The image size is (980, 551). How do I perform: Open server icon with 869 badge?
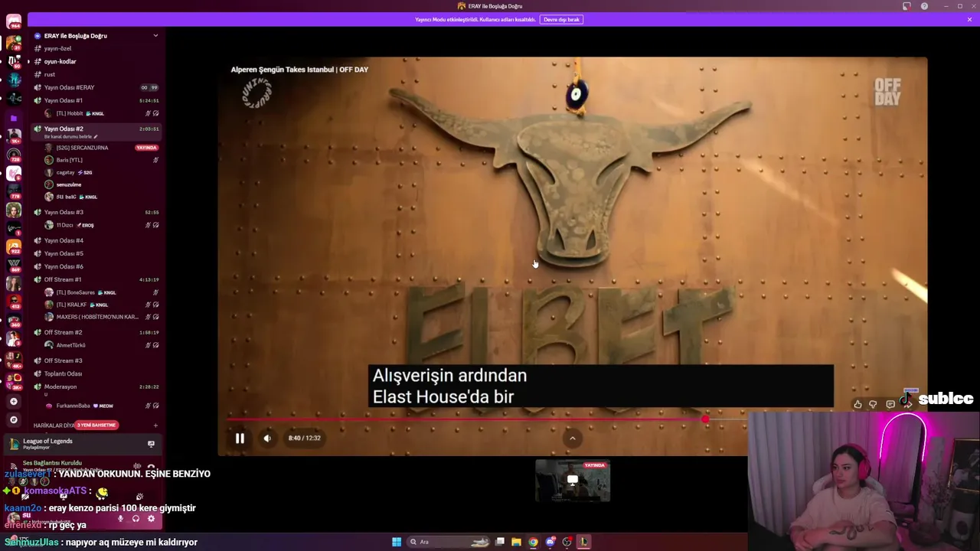(x=14, y=266)
